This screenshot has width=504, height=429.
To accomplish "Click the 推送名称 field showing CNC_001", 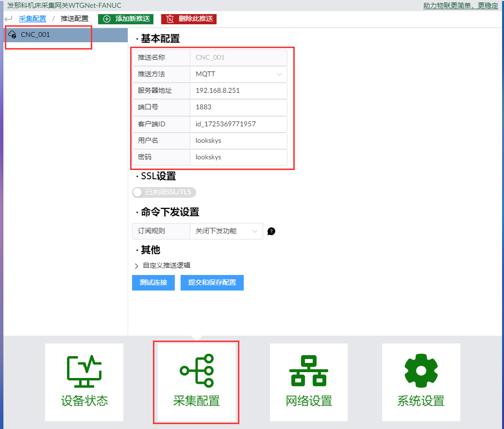I will (238, 57).
